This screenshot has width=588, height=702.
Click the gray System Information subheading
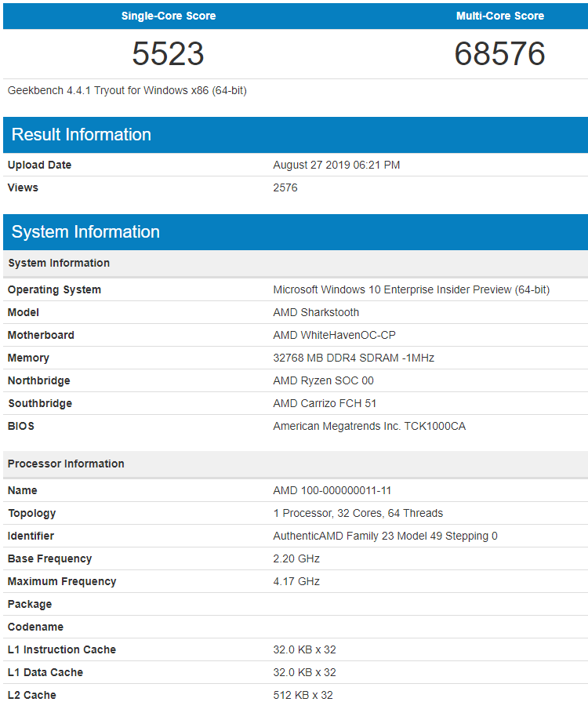click(59, 263)
